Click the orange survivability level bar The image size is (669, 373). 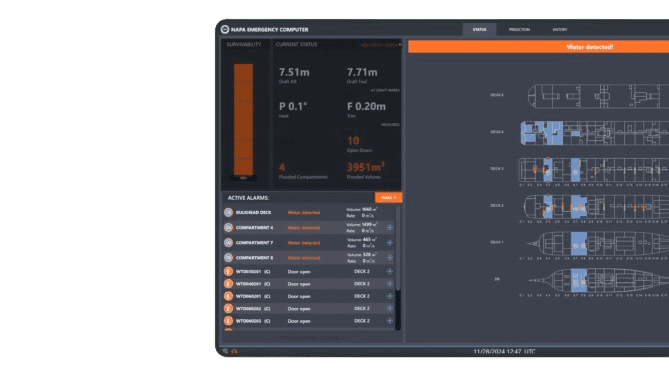click(x=243, y=120)
